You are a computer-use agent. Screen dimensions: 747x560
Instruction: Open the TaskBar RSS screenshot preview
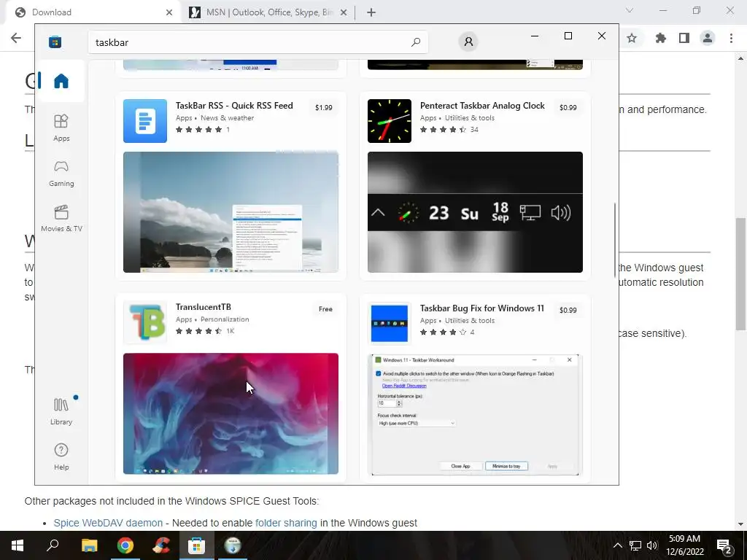pos(231,212)
